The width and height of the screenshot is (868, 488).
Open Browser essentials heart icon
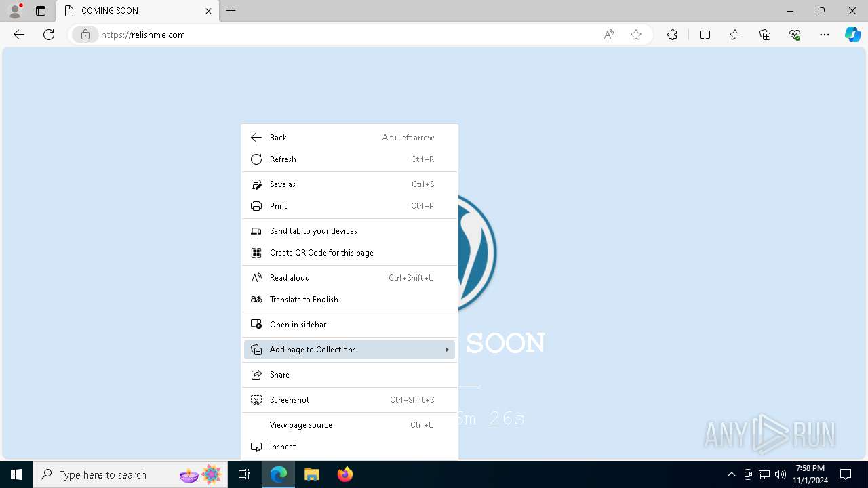click(x=795, y=35)
